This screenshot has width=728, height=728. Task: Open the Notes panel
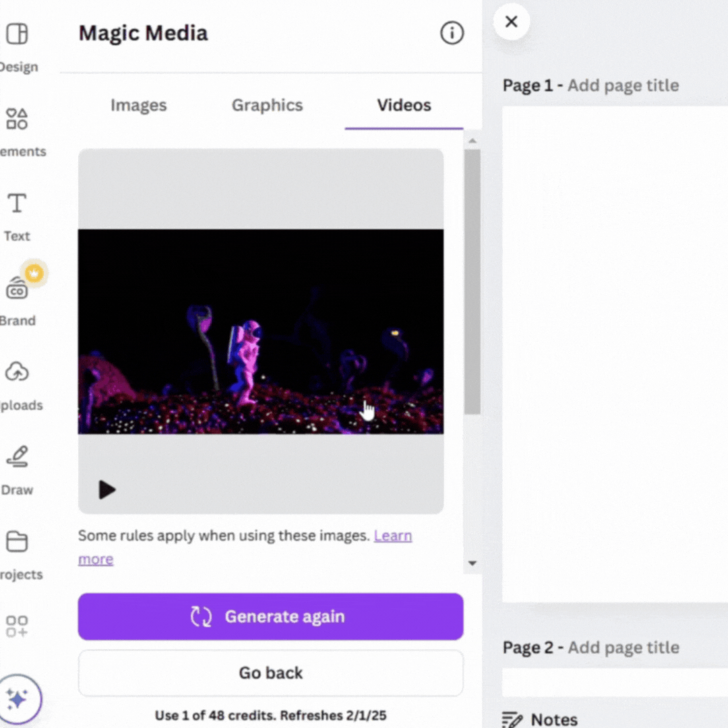(541, 719)
